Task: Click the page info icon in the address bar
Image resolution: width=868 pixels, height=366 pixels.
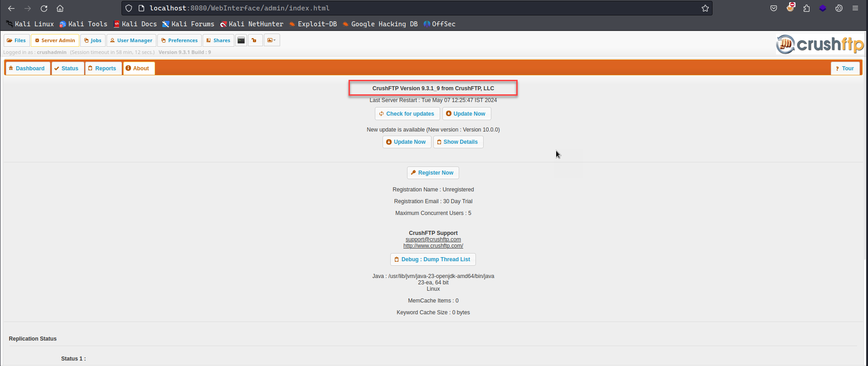Action: tap(141, 8)
